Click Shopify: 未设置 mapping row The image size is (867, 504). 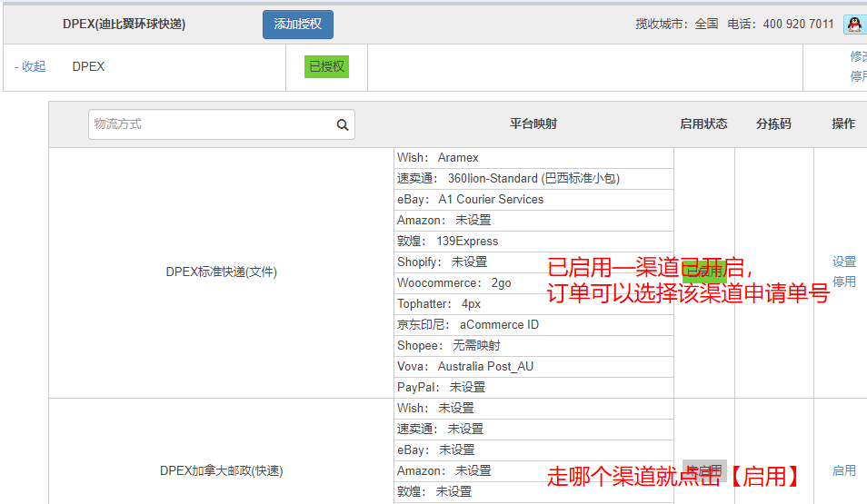point(533,262)
